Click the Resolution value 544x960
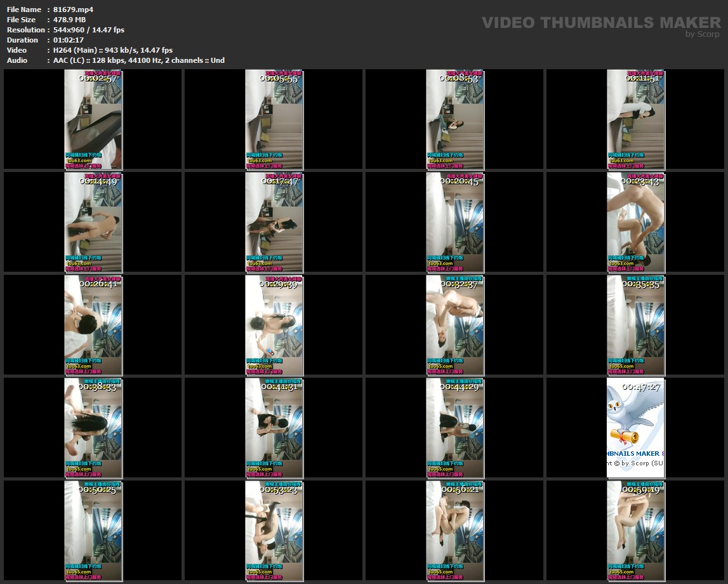This screenshot has width=728, height=584. click(89, 30)
